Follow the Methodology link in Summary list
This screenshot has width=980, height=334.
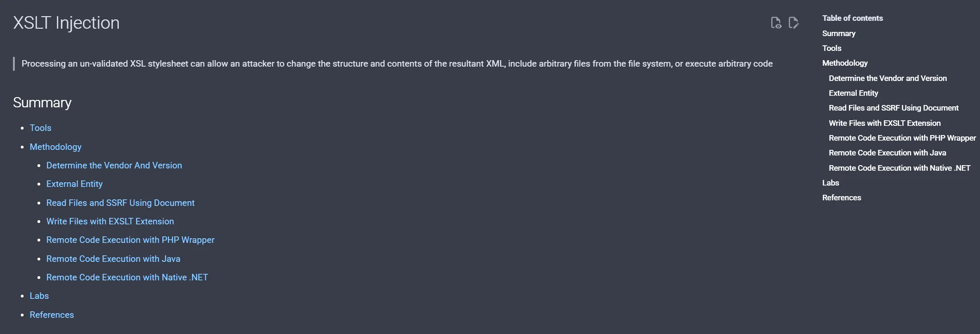tap(55, 147)
